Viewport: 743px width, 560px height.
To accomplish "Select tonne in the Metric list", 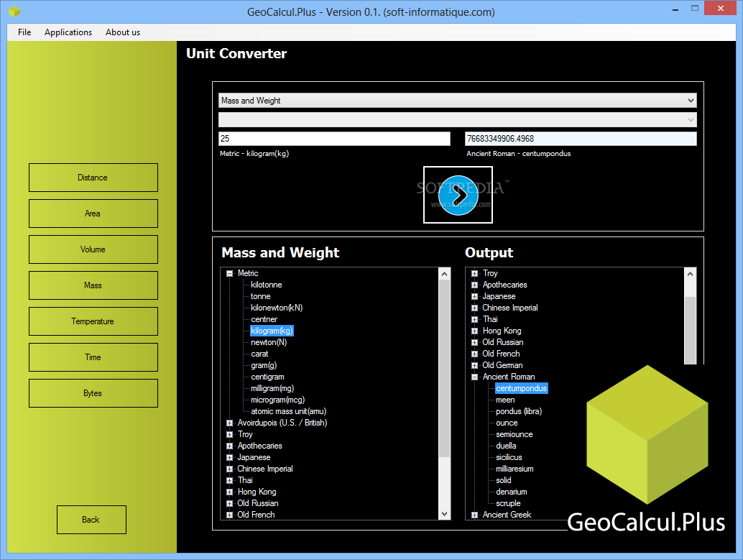I will click(x=261, y=296).
